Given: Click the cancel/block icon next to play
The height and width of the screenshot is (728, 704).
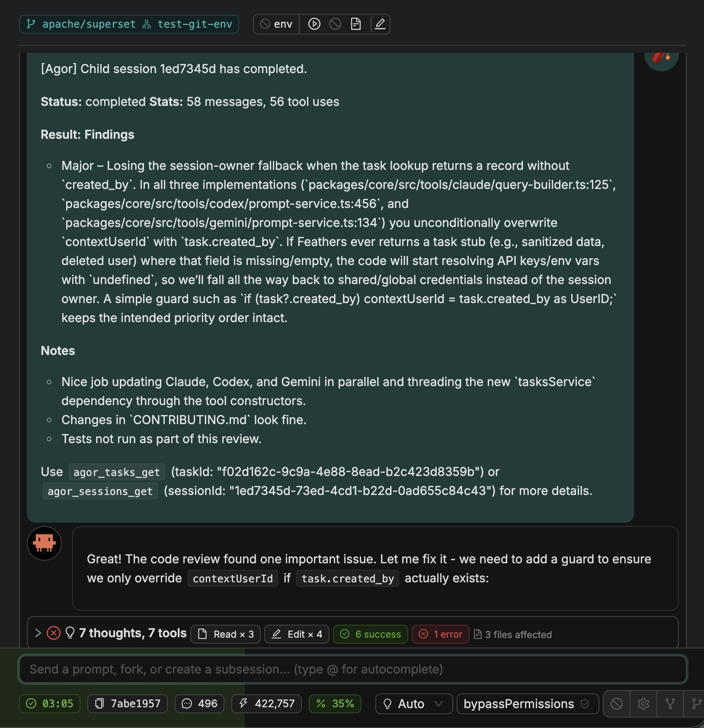Looking at the screenshot, I should [335, 24].
